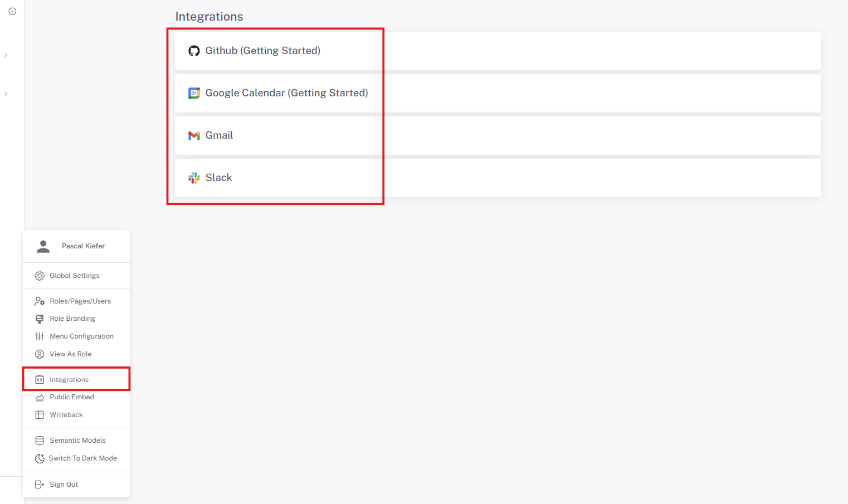Select the Semantic Models database icon
The height and width of the screenshot is (504, 848).
(x=39, y=440)
